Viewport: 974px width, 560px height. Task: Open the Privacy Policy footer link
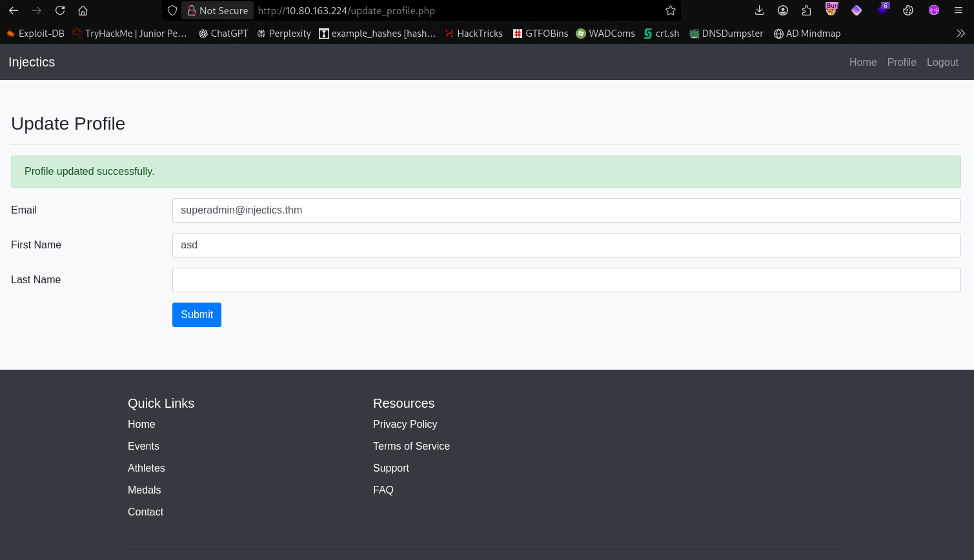(405, 424)
